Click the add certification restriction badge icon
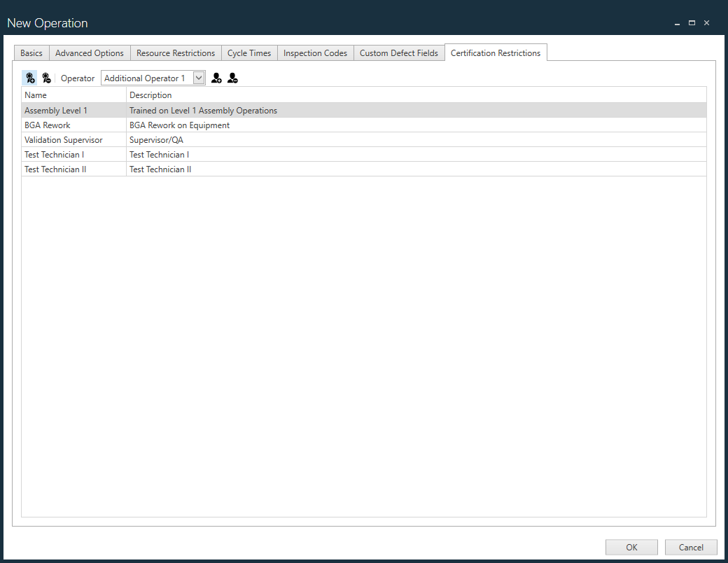 pyautogui.click(x=30, y=78)
